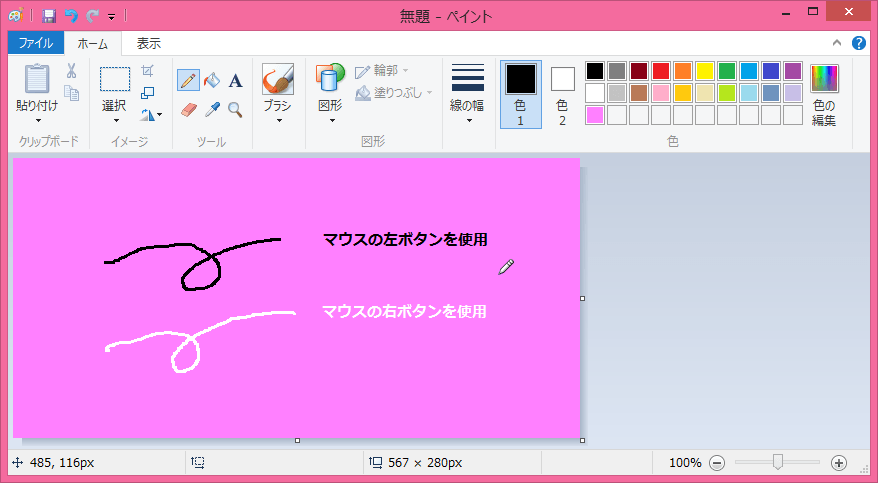Pick the light pink rose swatch
This screenshot has height=483, width=878.
pyautogui.click(x=661, y=93)
